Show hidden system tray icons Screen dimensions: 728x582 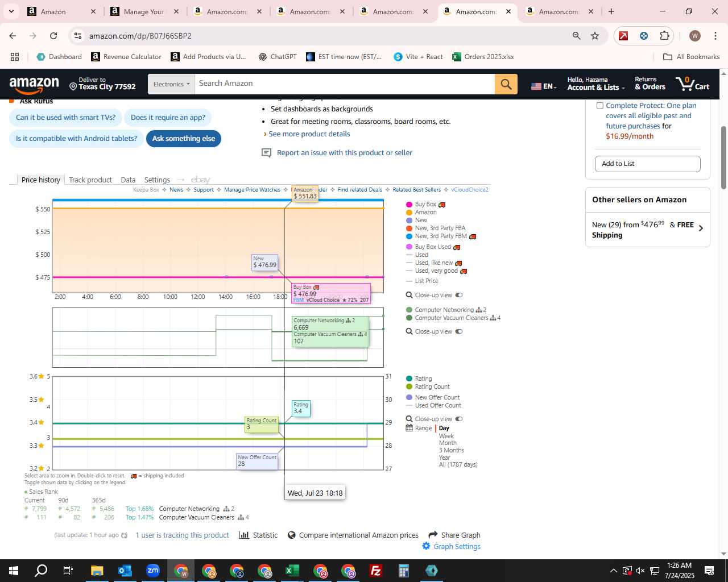pos(613,571)
